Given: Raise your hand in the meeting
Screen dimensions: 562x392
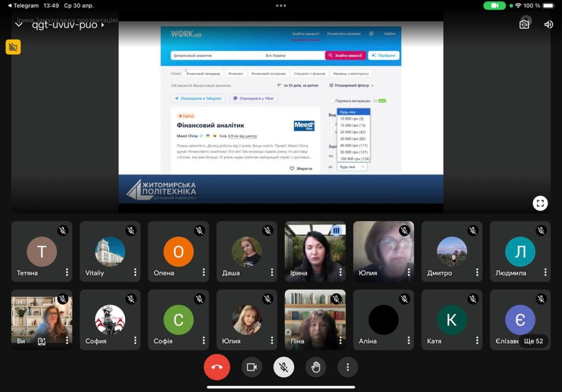Looking at the screenshot, I should (x=316, y=367).
